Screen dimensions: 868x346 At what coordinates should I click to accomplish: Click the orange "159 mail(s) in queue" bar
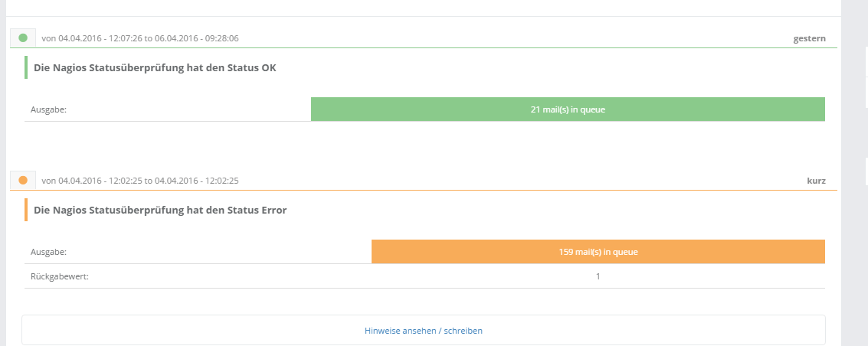[598, 251]
